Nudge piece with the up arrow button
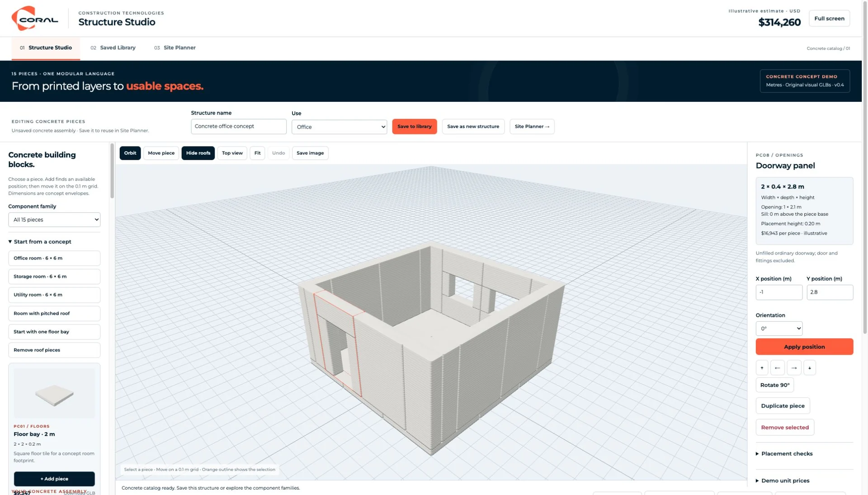This screenshot has width=868, height=495. (762, 368)
